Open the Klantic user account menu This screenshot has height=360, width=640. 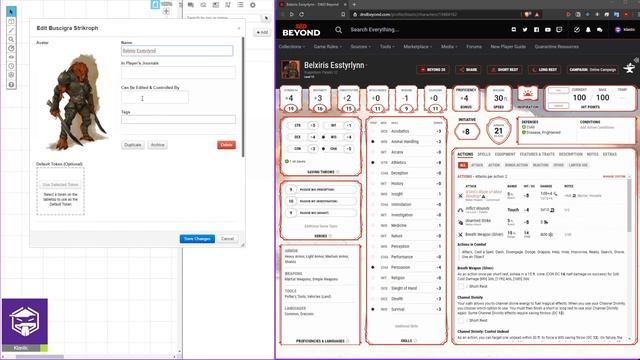coord(625,30)
